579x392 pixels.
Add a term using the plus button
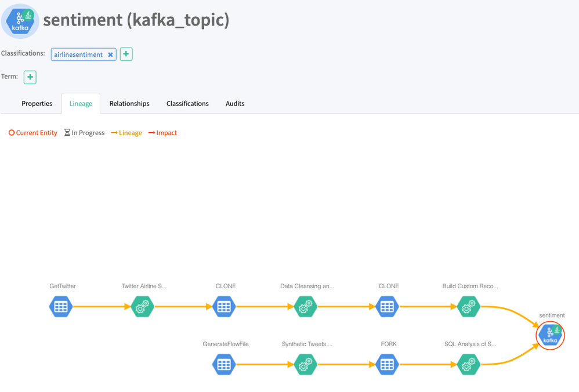click(30, 77)
